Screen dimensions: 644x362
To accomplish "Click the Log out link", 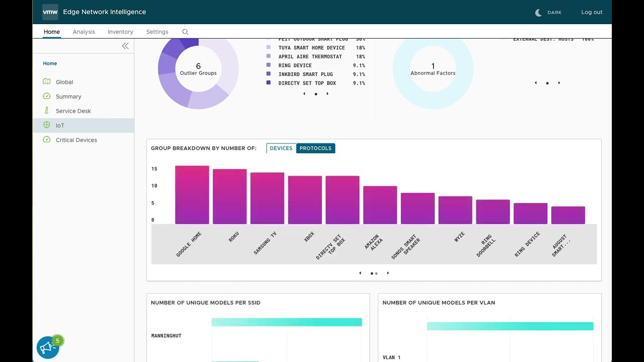I will click(592, 12).
